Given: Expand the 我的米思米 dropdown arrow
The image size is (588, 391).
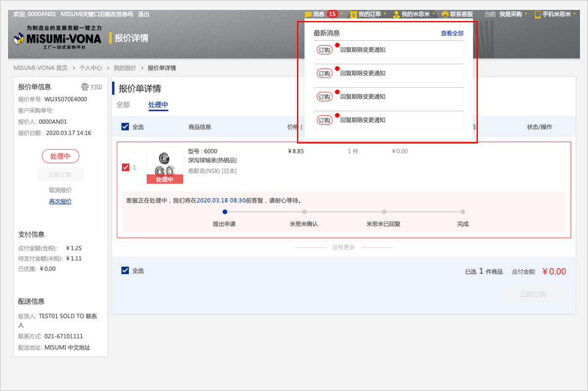Looking at the screenshot, I should 434,14.
